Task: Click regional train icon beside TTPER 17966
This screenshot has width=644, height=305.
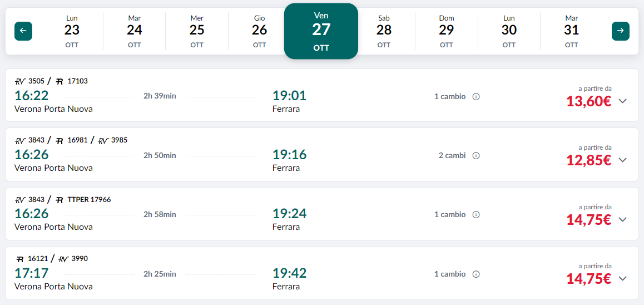Action: 60,200
